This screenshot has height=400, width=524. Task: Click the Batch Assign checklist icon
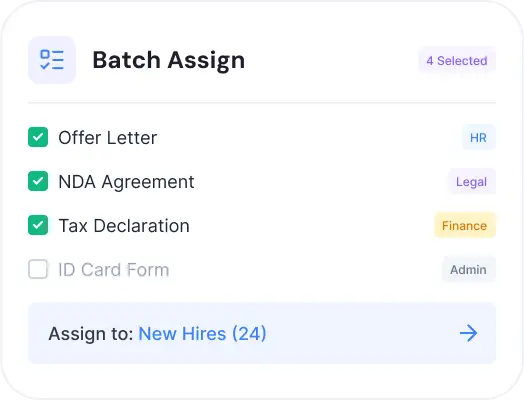pos(52,60)
